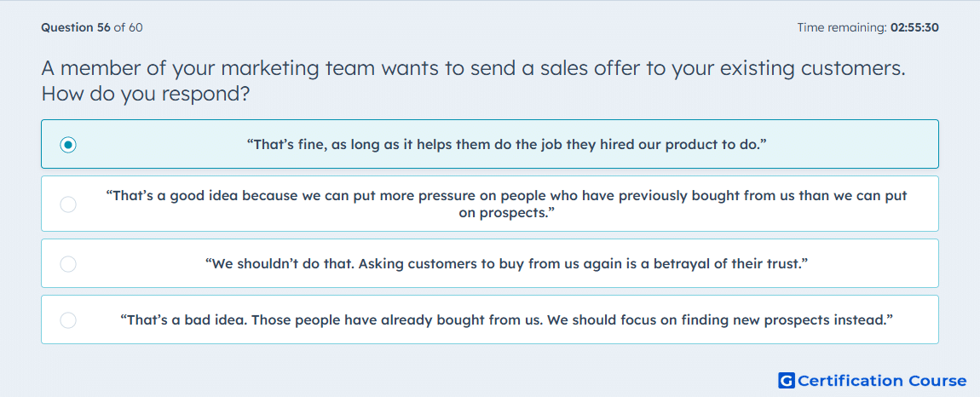Screen dimensions: 980x397
Task: Select the answer text about betrayal of trust
Action: tap(507, 264)
